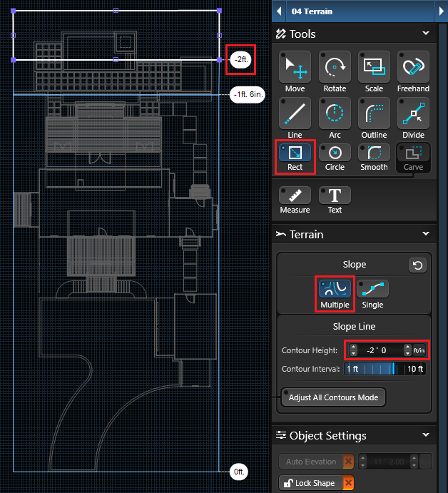Toggle Multiple slope mode

coord(335,294)
